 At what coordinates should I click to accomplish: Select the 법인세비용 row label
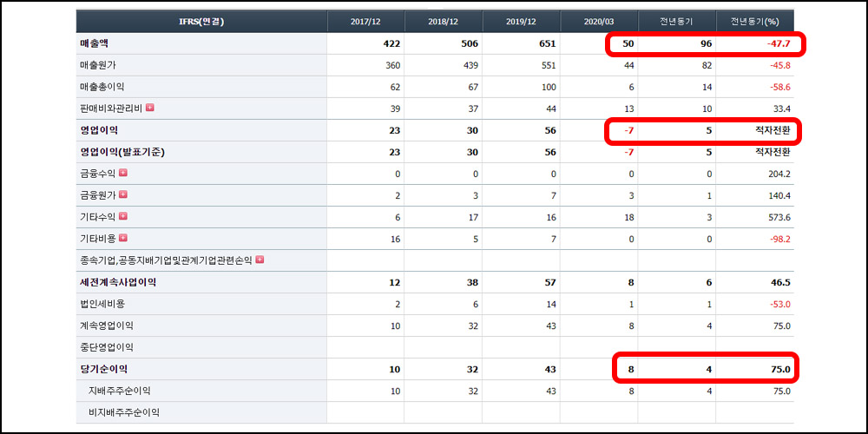point(102,304)
